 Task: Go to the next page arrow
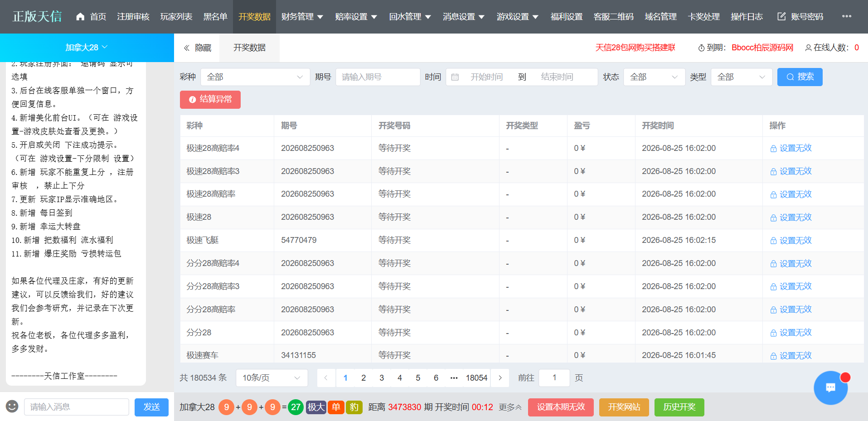click(x=500, y=378)
